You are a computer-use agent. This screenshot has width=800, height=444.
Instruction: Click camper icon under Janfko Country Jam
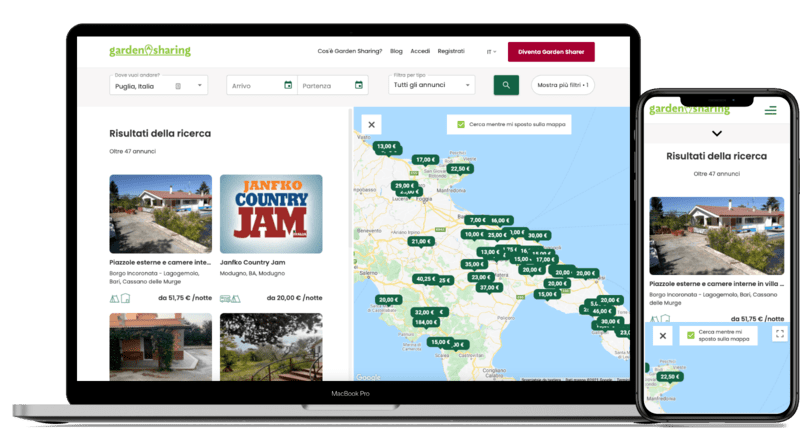click(x=225, y=299)
